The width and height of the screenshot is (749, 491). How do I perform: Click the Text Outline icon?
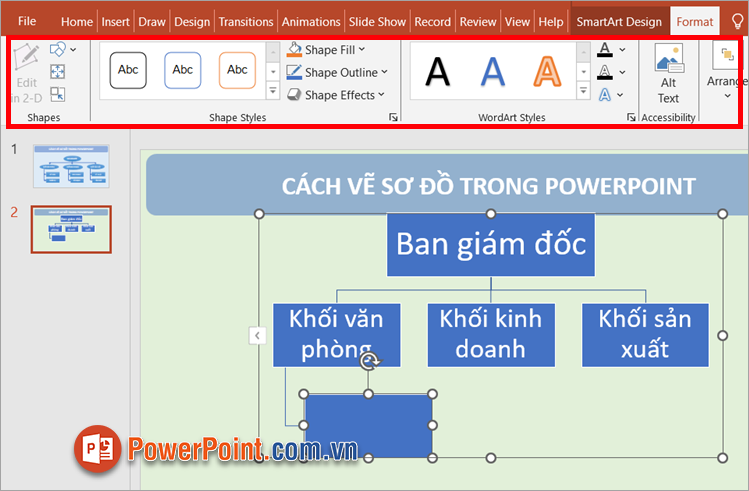coord(605,72)
